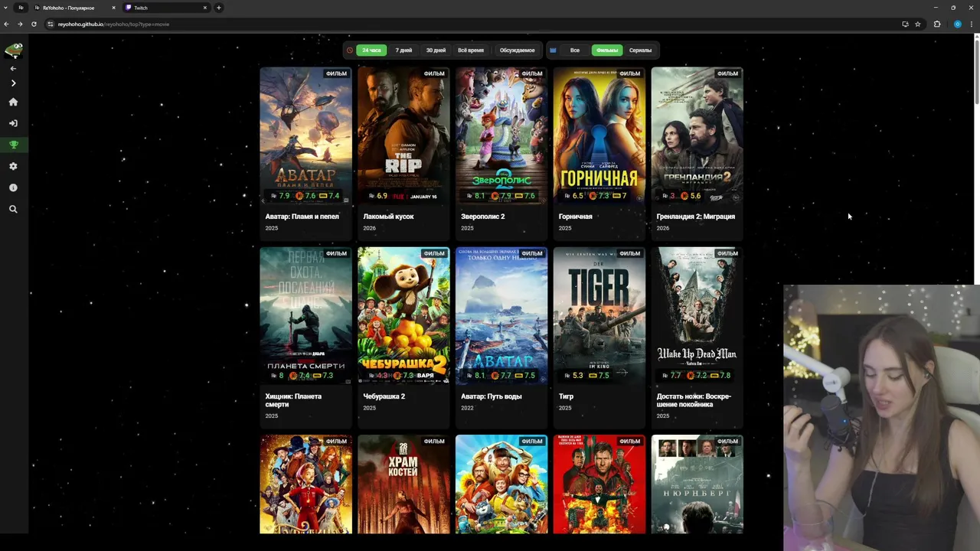Click the browser back button

[x=6, y=24]
